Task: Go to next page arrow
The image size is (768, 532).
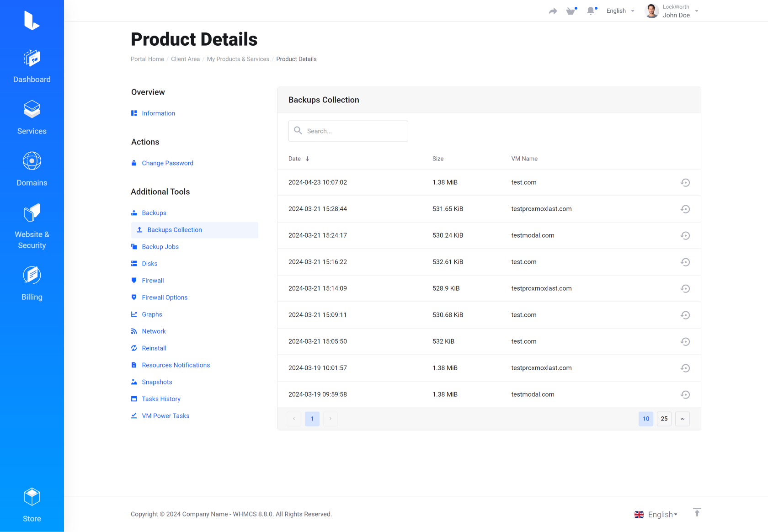Action: click(x=331, y=419)
